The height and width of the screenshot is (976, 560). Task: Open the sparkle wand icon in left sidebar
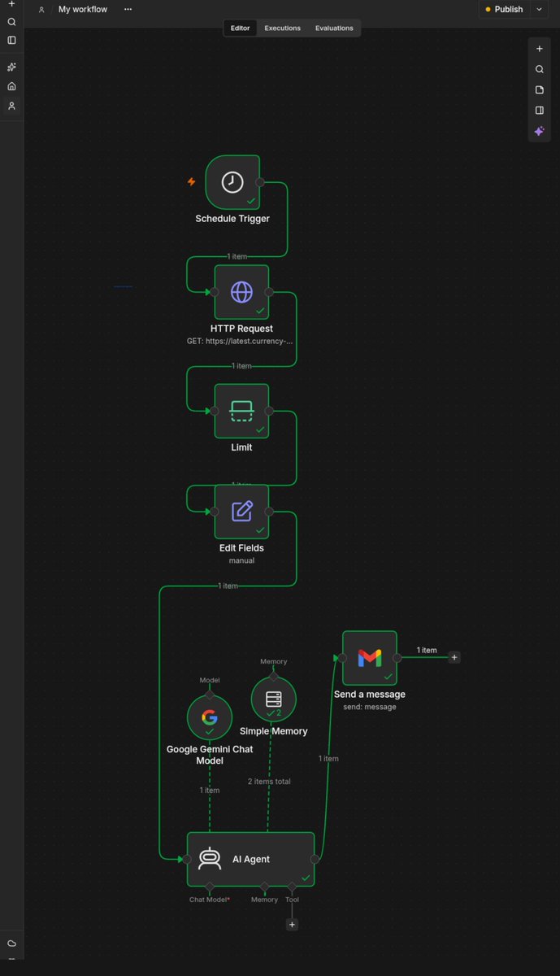11,67
